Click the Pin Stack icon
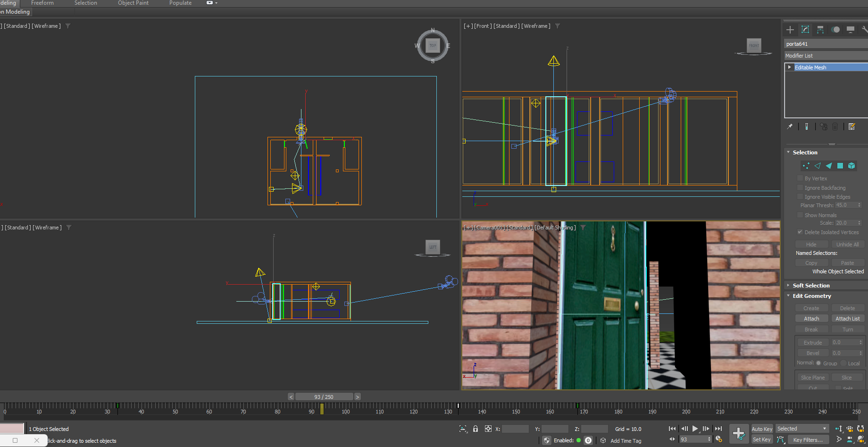The image size is (868, 447). pos(790,127)
